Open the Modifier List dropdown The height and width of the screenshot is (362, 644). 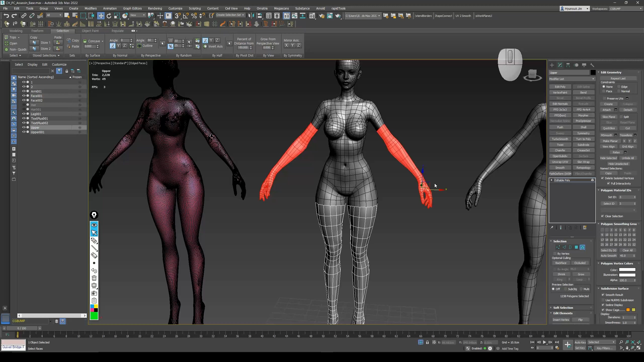pos(572,79)
